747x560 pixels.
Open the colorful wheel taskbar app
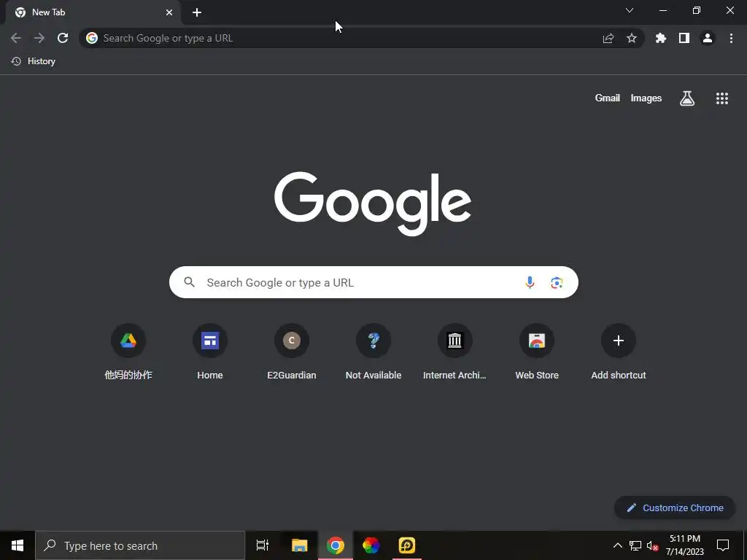tap(371, 545)
